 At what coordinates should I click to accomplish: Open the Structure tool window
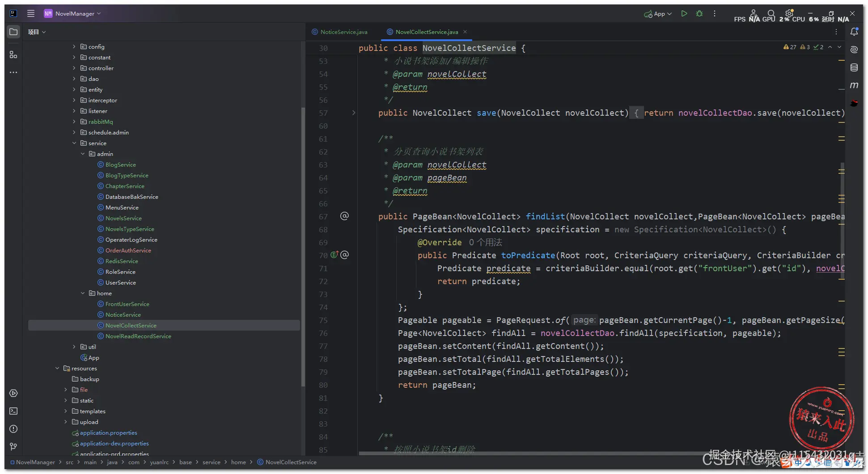click(x=13, y=55)
